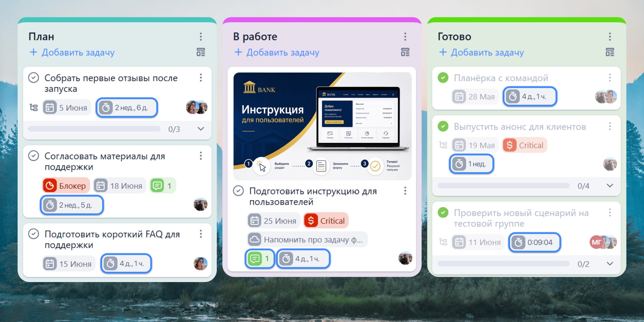Click subtasks icon on Собрать первые отзывы card
Screen dimensions: 644x322
tap(34, 108)
